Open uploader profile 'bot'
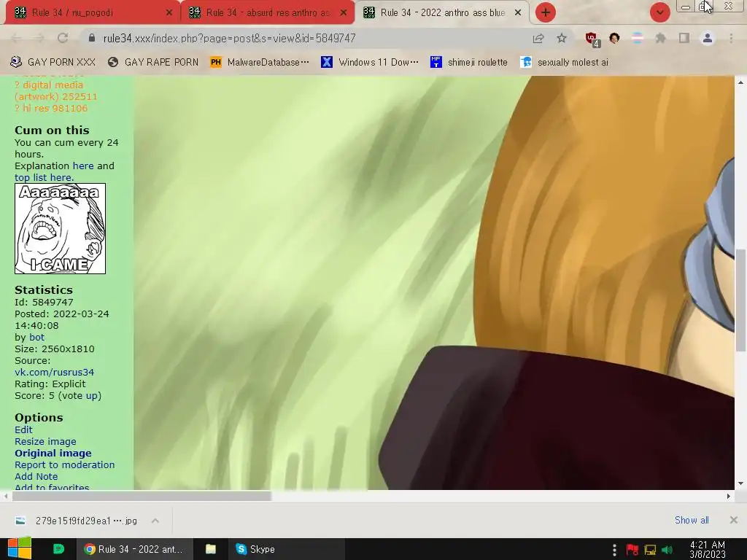Image resolution: width=747 pixels, height=560 pixels. (x=36, y=337)
